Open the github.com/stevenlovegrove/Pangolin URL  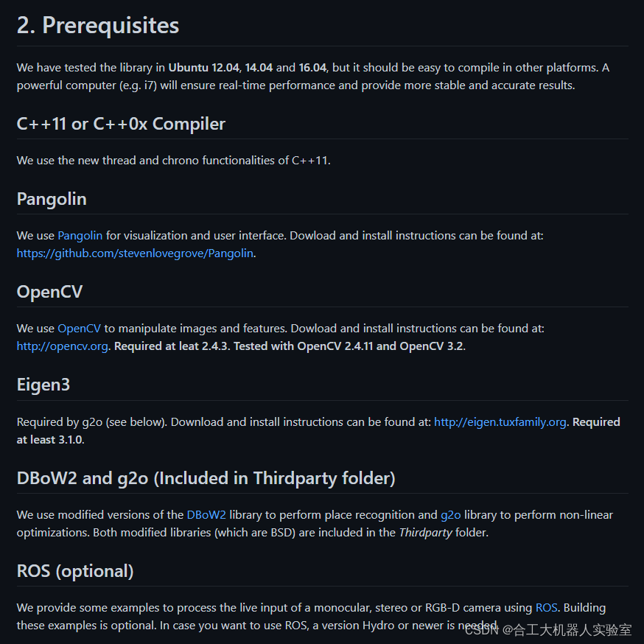point(135,253)
